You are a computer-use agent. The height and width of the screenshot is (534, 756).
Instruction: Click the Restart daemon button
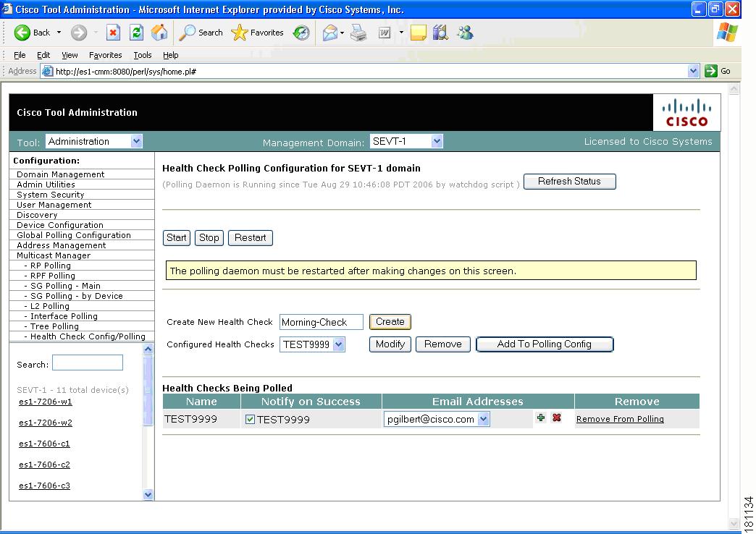click(x=251, y=238)
